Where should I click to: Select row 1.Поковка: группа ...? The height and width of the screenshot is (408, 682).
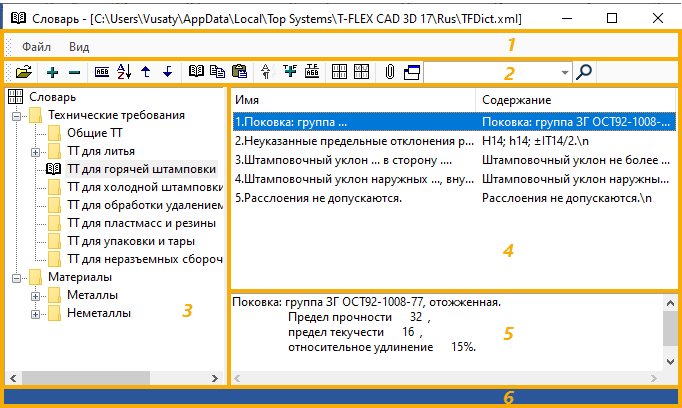point(455,122)
